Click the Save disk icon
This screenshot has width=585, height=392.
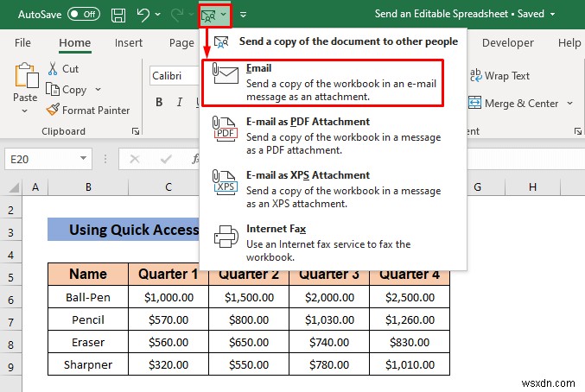118,15
